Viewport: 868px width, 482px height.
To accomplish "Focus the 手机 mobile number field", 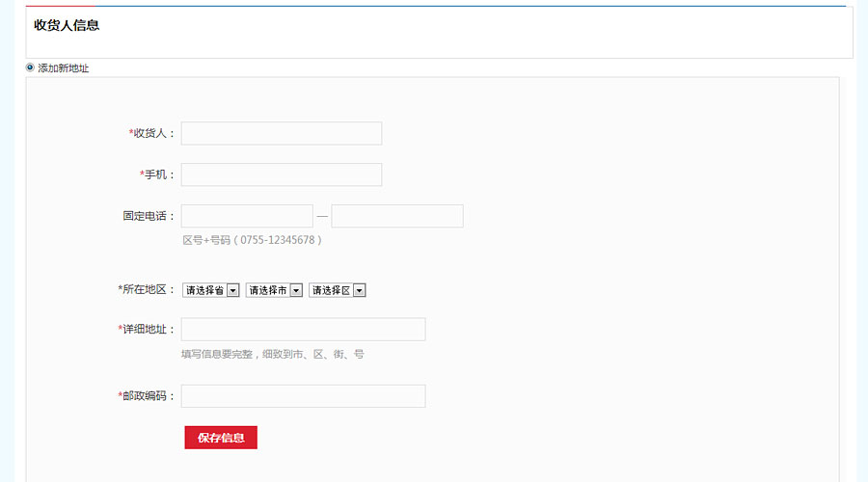I will pyautogui.click(x=282, y=174).
